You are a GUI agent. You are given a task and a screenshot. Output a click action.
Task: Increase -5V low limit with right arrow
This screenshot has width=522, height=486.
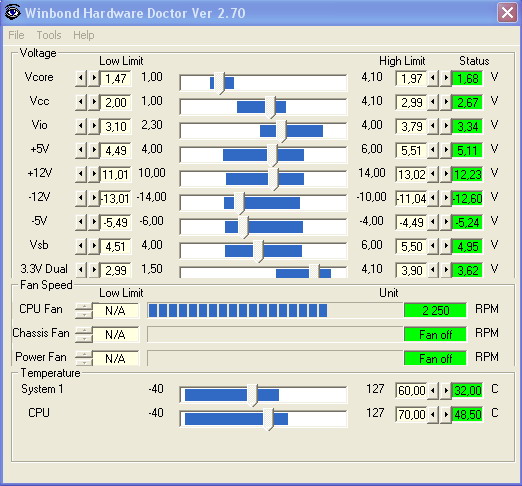(94, 222)
